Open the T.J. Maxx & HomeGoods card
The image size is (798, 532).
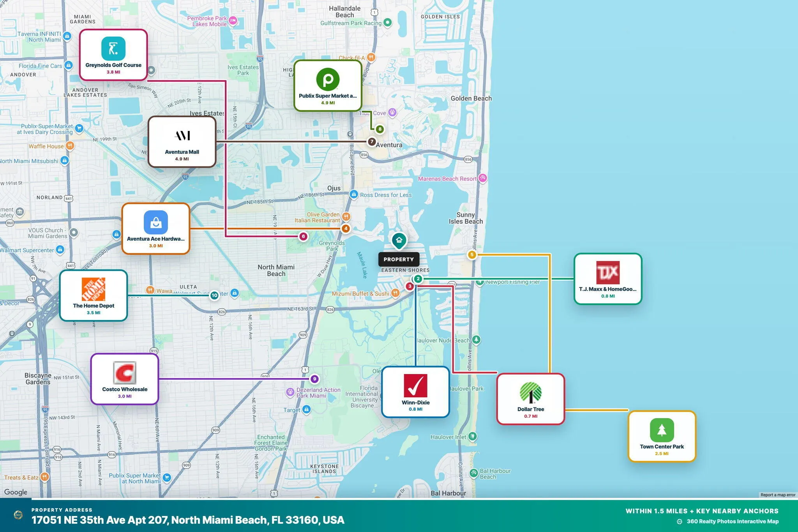click(608, 279)
